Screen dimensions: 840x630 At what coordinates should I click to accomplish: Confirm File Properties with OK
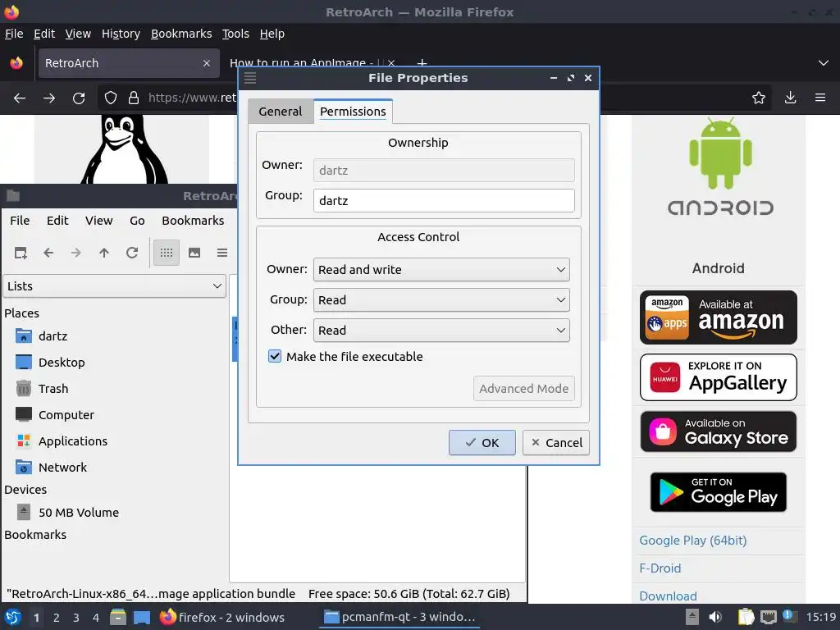pyautogui.click(x=482, y=442)
